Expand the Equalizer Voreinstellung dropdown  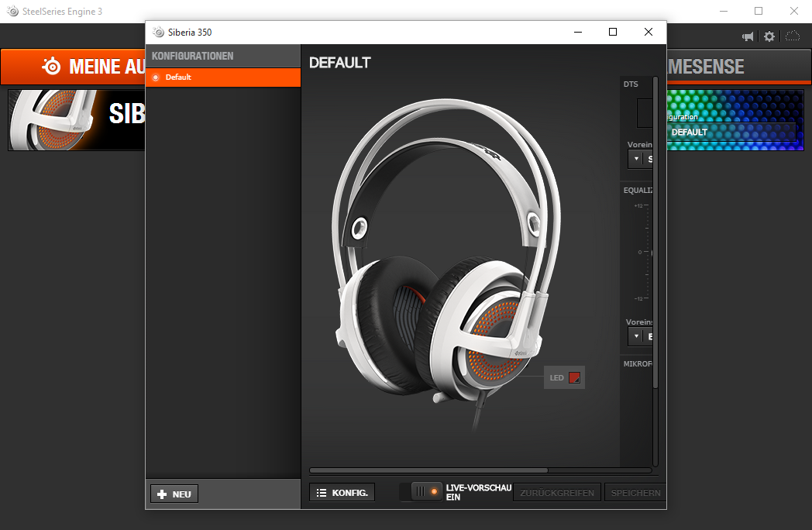[x=641, y=336]
